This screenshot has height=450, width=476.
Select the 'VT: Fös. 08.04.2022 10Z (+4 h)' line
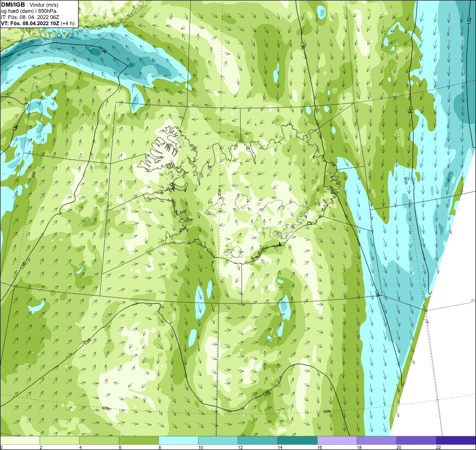coord(37,23)
